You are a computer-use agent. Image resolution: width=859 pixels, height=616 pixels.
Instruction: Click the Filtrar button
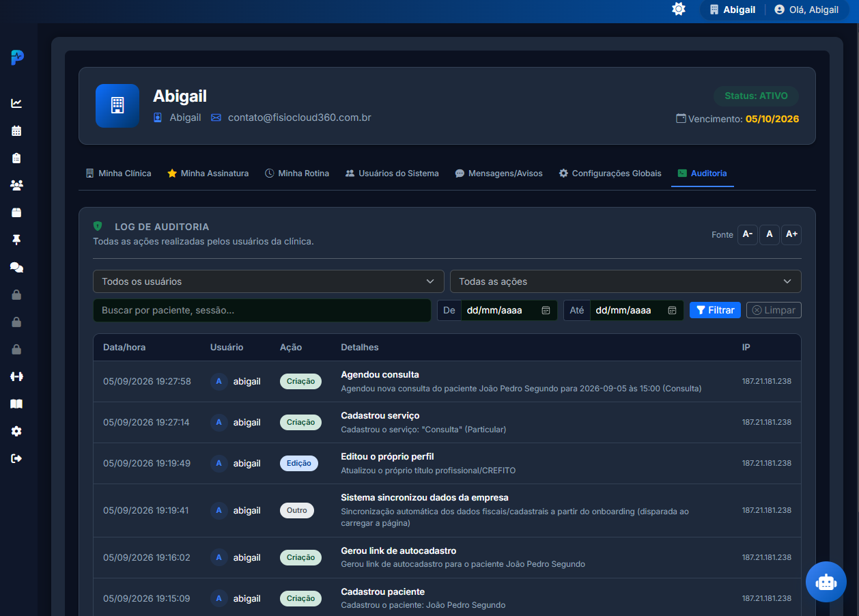[x=715, y=310]
